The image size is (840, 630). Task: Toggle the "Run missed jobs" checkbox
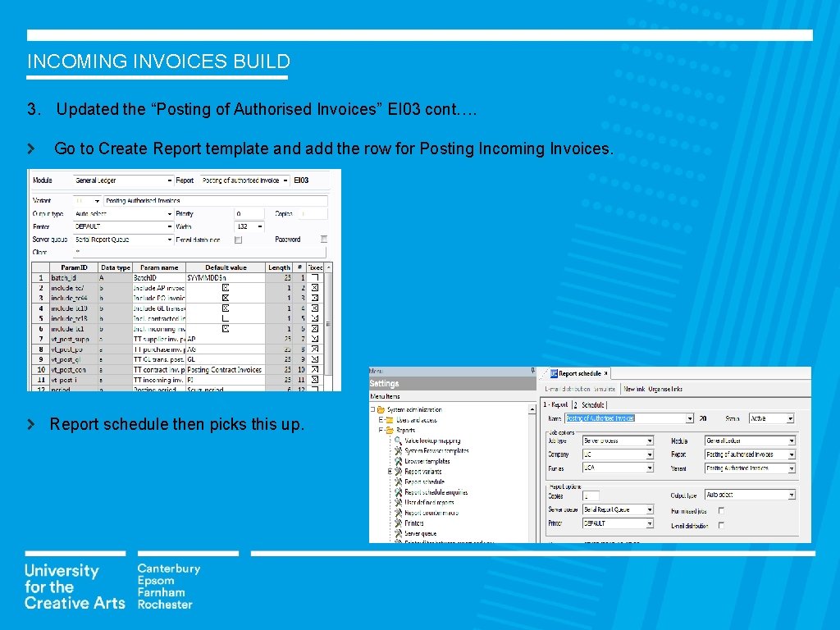pyautogui.click(x=722, y=511)
